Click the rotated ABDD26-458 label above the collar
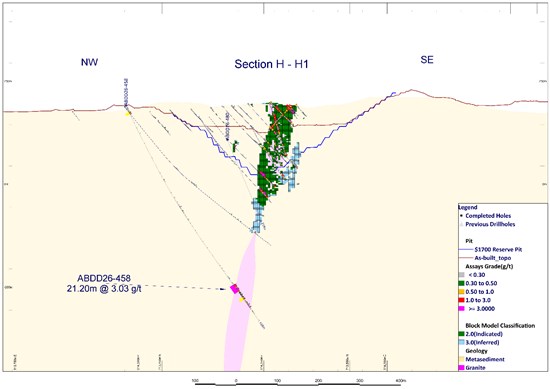The image size is (550, 389). click(126, 92)
